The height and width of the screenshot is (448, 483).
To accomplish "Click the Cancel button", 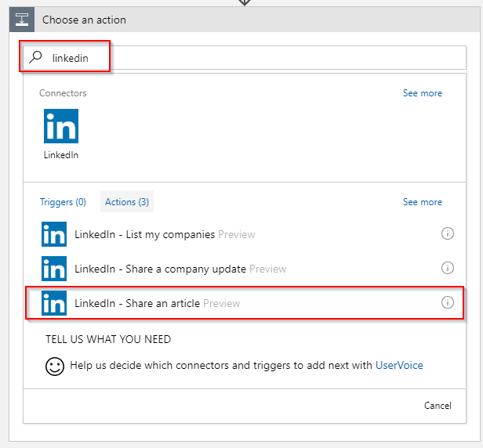I will (x=438, y=406).
